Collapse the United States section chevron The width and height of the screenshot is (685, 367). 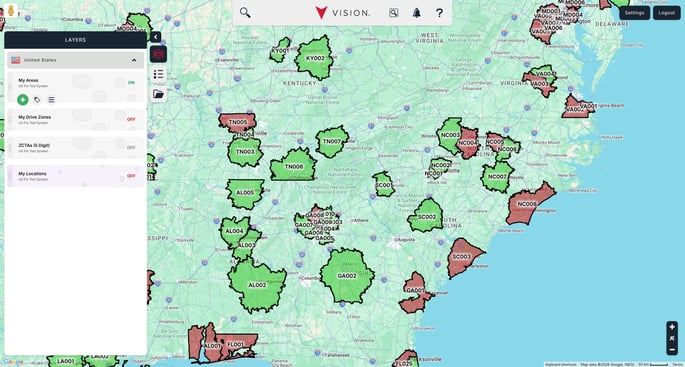click(134, 60)
